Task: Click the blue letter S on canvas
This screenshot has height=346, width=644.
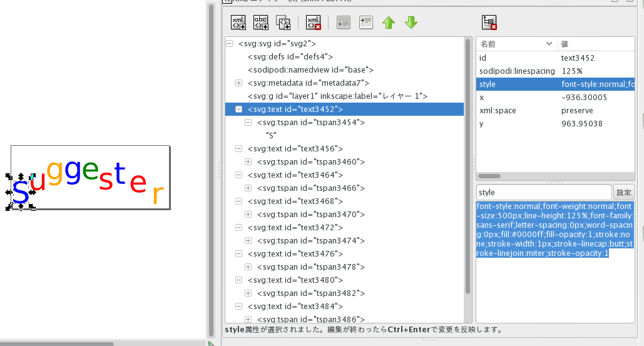Action: pos(20,191)
